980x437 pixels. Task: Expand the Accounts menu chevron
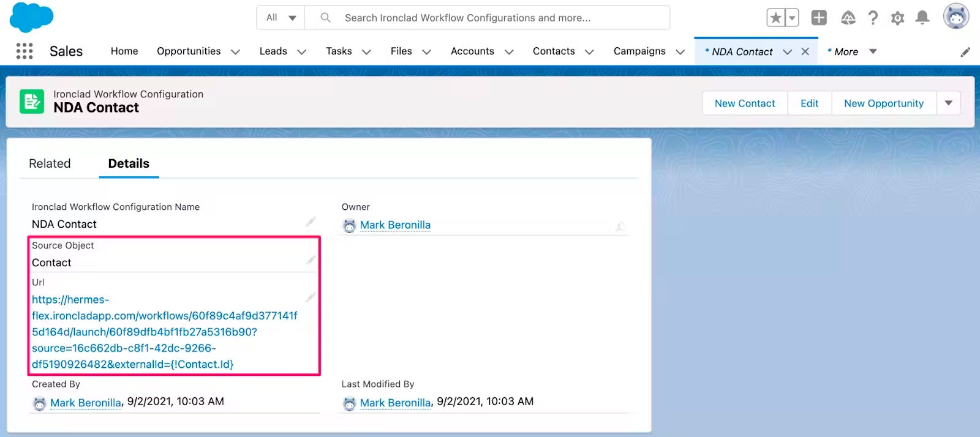[508, 52]
